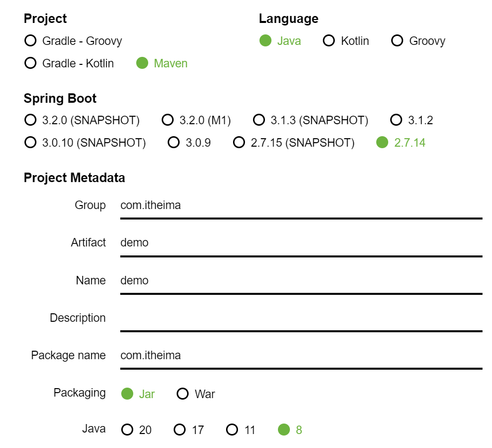Select the Gradle - Groovy project type
Image resolution: width=492 pixels, height=448 pixels.
[x=30, y=41]
